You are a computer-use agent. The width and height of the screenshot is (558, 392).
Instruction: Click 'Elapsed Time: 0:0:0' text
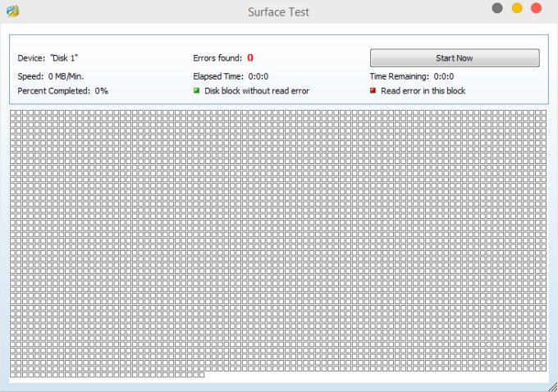click(231, 76)
